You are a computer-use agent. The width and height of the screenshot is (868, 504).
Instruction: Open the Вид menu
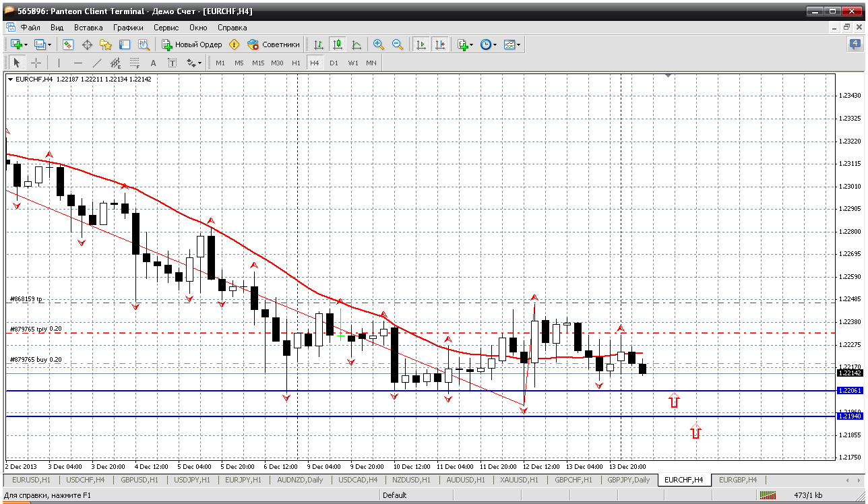click(x=57, y=28)
